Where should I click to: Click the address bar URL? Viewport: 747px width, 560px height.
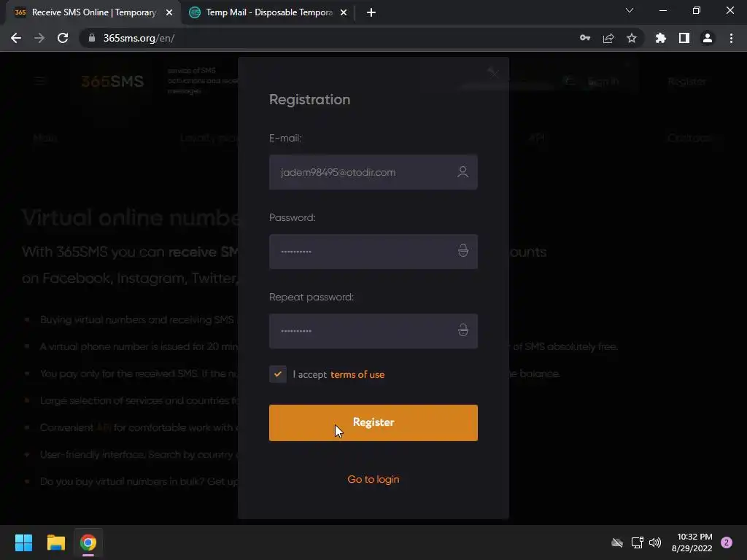click(x=139, y=38)
